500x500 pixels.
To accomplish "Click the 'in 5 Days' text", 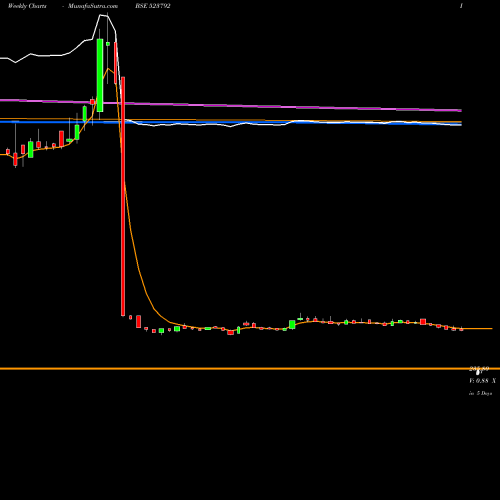I will (x=480, y=393).
